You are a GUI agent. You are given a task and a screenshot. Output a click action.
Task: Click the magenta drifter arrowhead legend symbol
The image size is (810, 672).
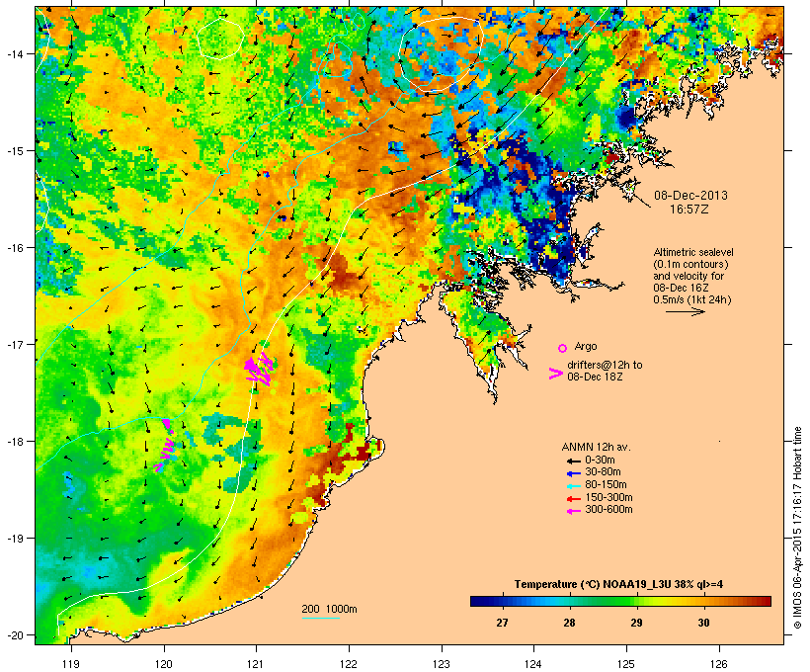pos(555,374)
